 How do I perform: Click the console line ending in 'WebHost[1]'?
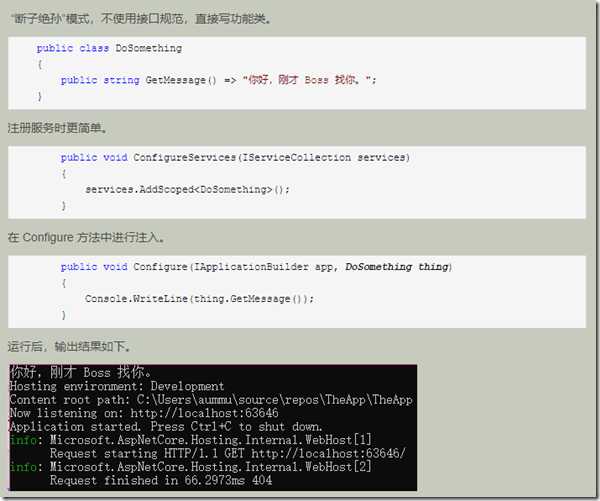[191, 440]
